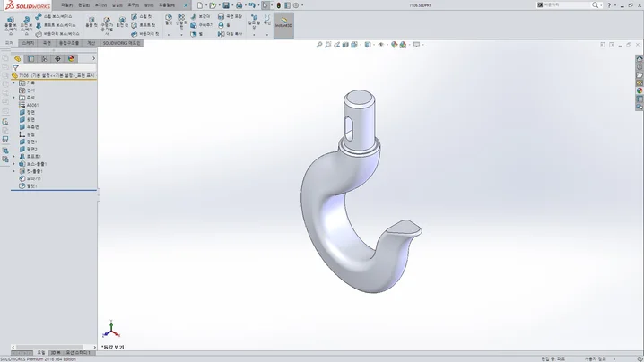
Task: Open the DisplayManager appearance sphere icon
Action: click(x=72, y=59)
